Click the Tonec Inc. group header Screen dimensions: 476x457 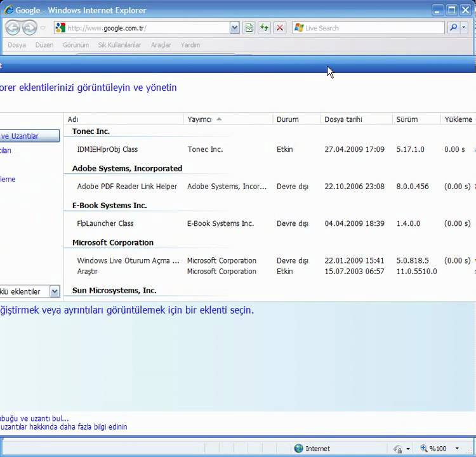pos(91,131)
